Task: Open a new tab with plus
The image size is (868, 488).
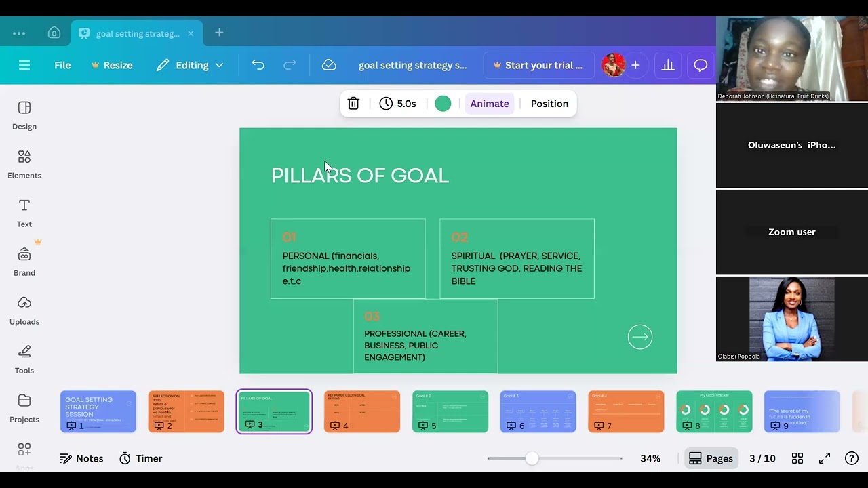Action: [x=219, y=33]
